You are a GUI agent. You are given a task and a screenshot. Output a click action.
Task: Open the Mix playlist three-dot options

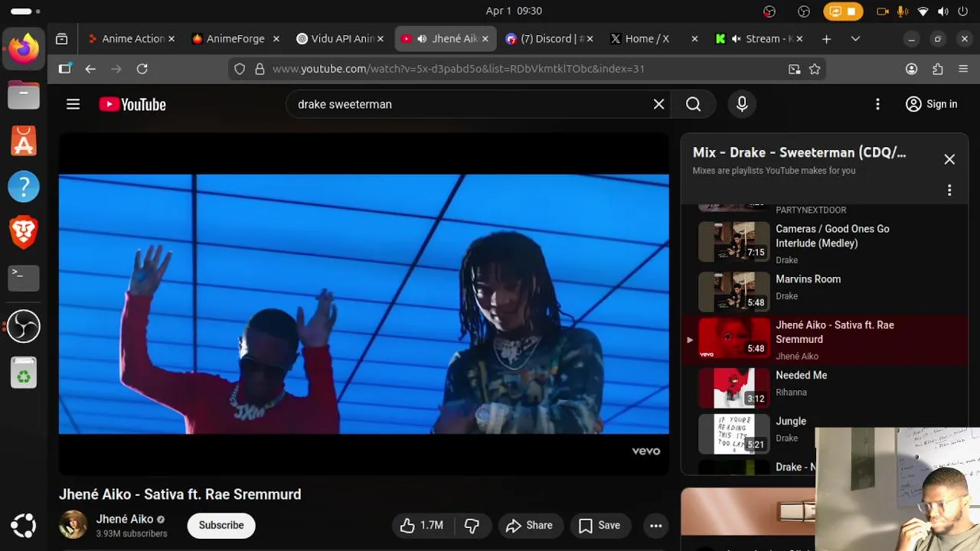pyautogui.click(x=949, y=190)
